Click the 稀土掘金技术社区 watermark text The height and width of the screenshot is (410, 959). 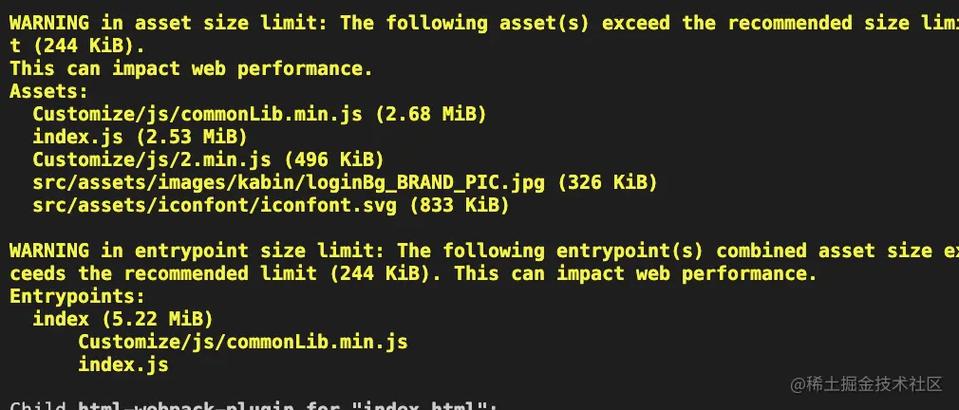(875, 384)
